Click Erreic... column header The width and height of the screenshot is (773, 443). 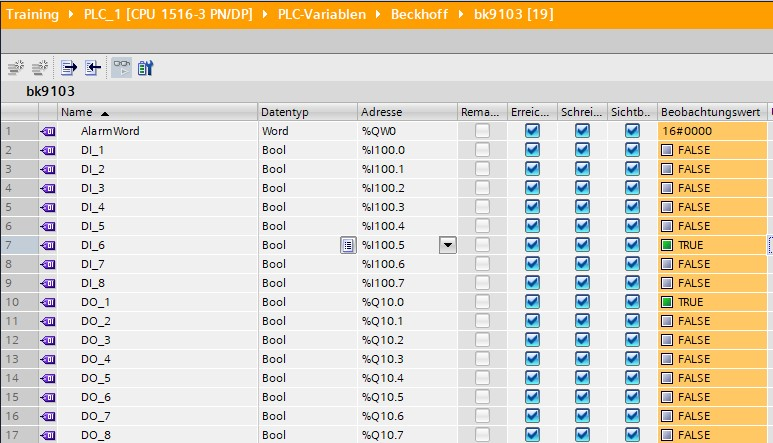(532, 112)
